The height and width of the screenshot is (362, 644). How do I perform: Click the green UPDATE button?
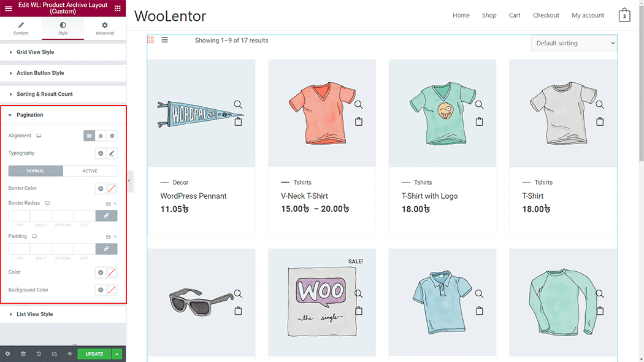click(94, 354)
